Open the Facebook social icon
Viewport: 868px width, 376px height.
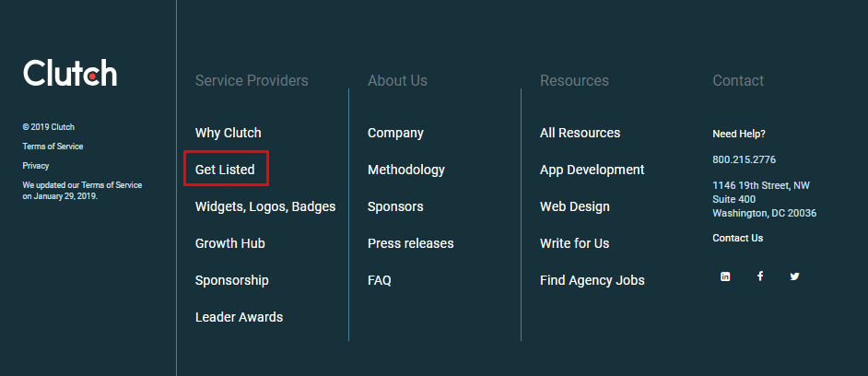[x=760, y=276]
